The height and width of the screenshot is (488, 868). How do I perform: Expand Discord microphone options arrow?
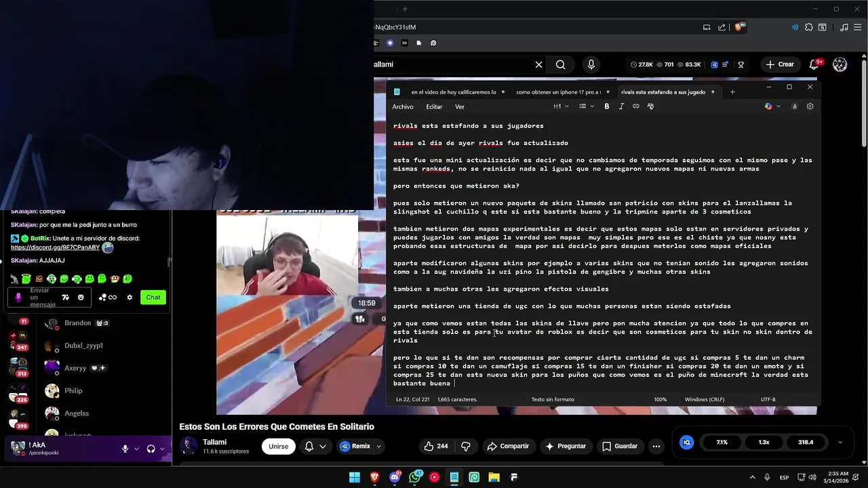click(x=136, y=449)
